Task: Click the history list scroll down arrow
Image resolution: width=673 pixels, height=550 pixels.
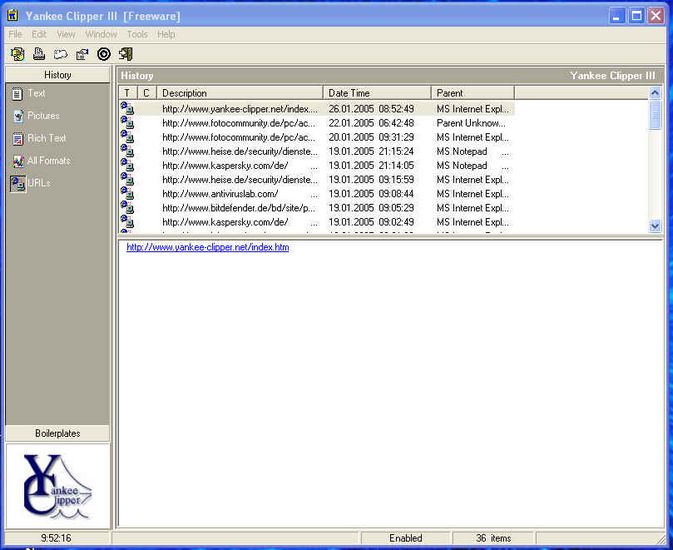Action: click(655, 226)
